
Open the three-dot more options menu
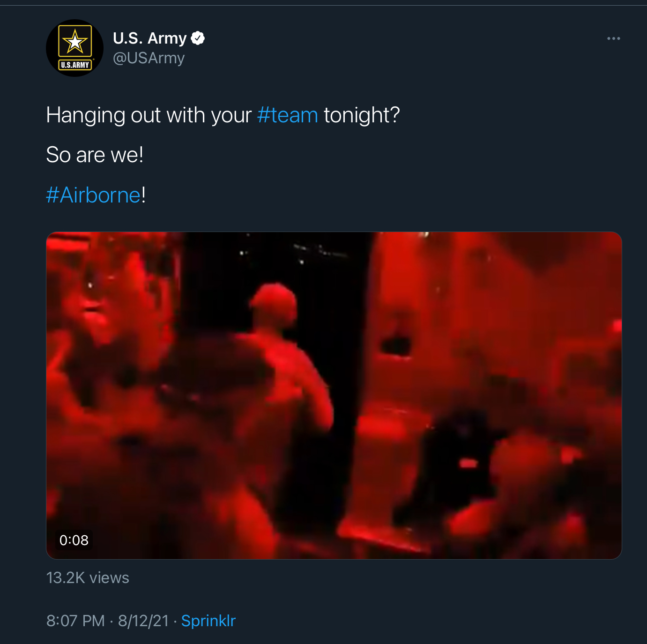[613, 38]
